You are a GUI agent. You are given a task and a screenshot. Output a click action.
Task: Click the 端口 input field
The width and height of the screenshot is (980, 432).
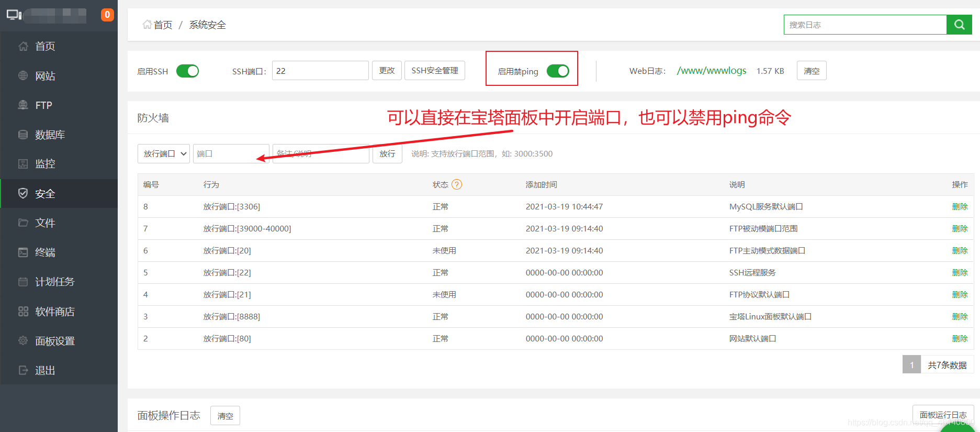(231, 153)
